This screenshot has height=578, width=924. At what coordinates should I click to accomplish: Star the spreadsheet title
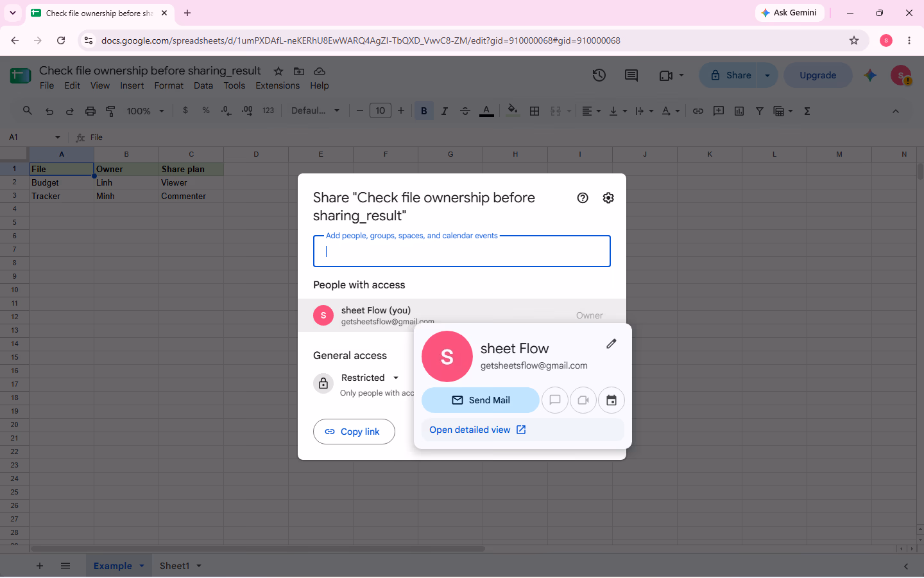278,71
